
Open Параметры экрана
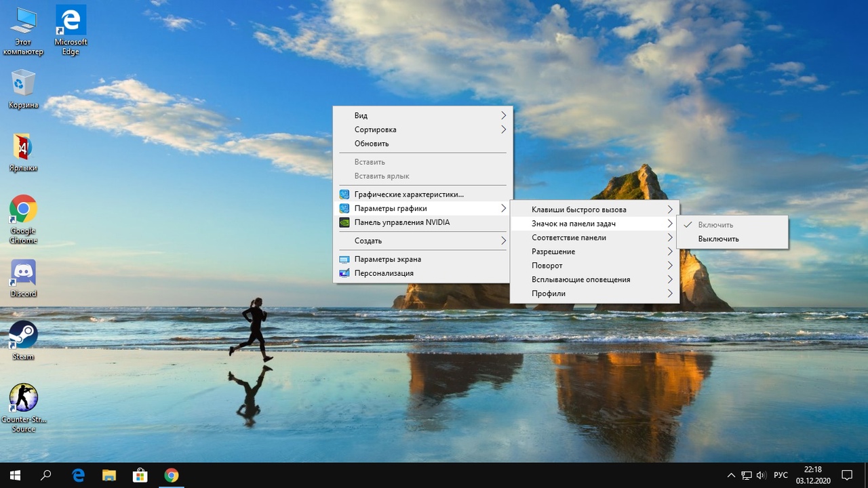coord(423,259)
